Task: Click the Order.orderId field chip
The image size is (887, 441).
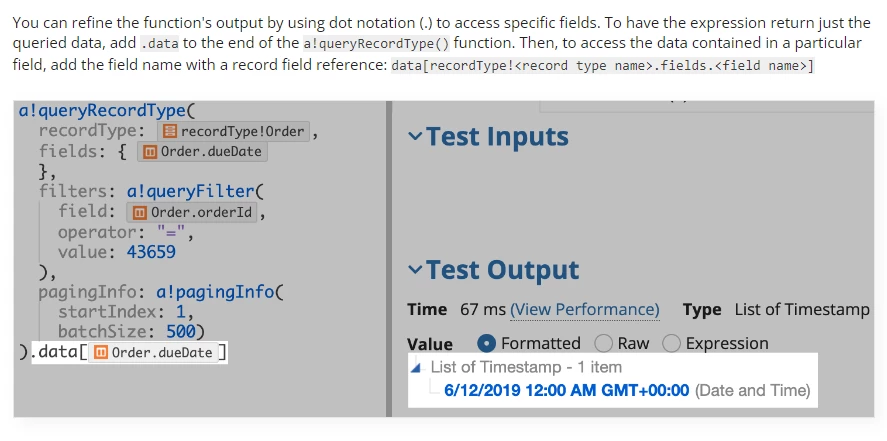Action: coord(192,213)
